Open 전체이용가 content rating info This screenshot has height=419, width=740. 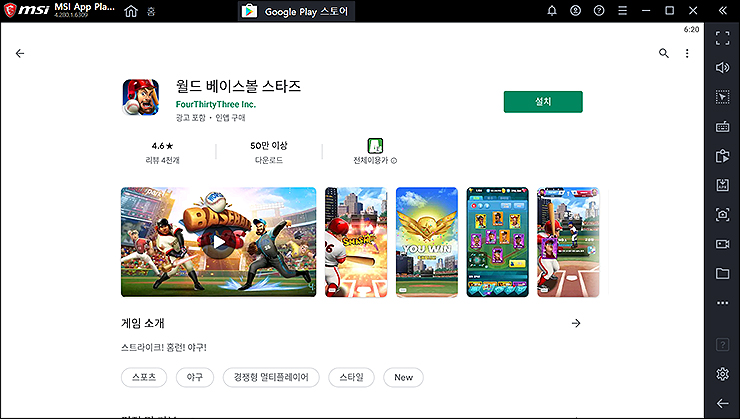pos(375,152)
